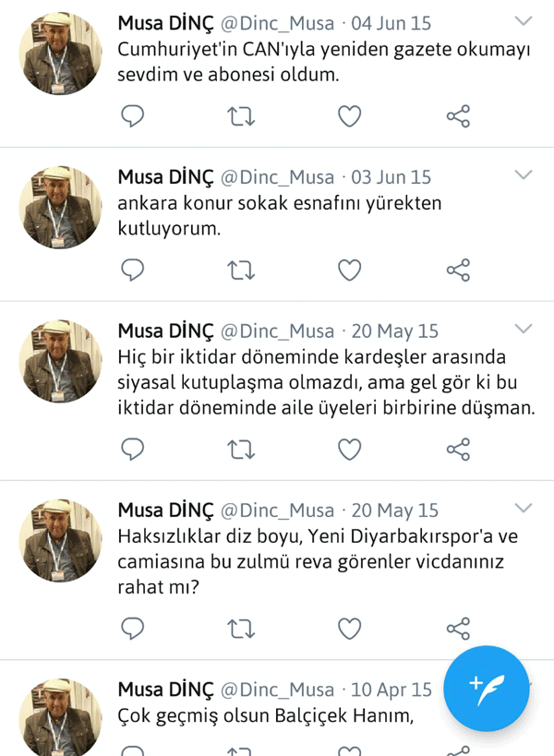Open Musa DİNÇ name on Diyarbakırspor tweet

[x=165, y=510]
